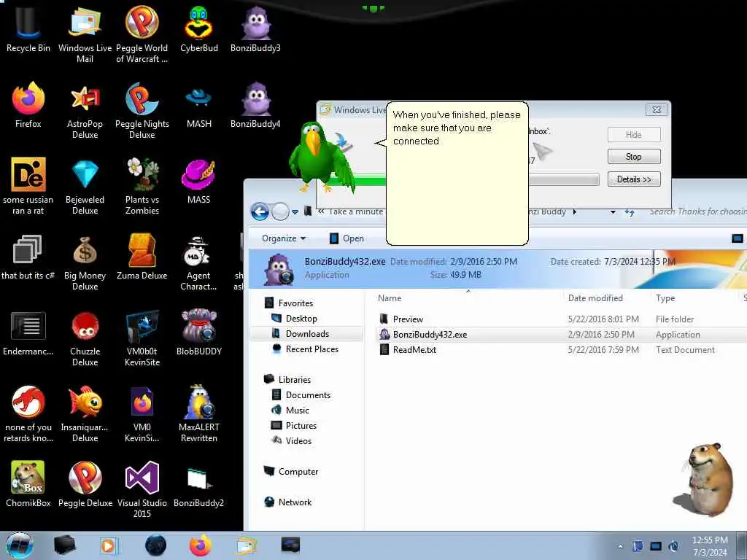The width and height of the screenshot is (747, 560).
Task: Select Big Money Deluxe icon
Action: [85, 262]
